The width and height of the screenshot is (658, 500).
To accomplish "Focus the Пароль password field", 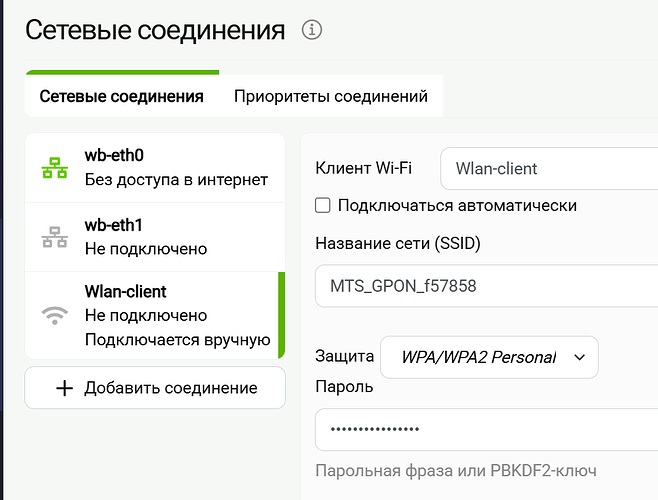I will coord(487,429).
